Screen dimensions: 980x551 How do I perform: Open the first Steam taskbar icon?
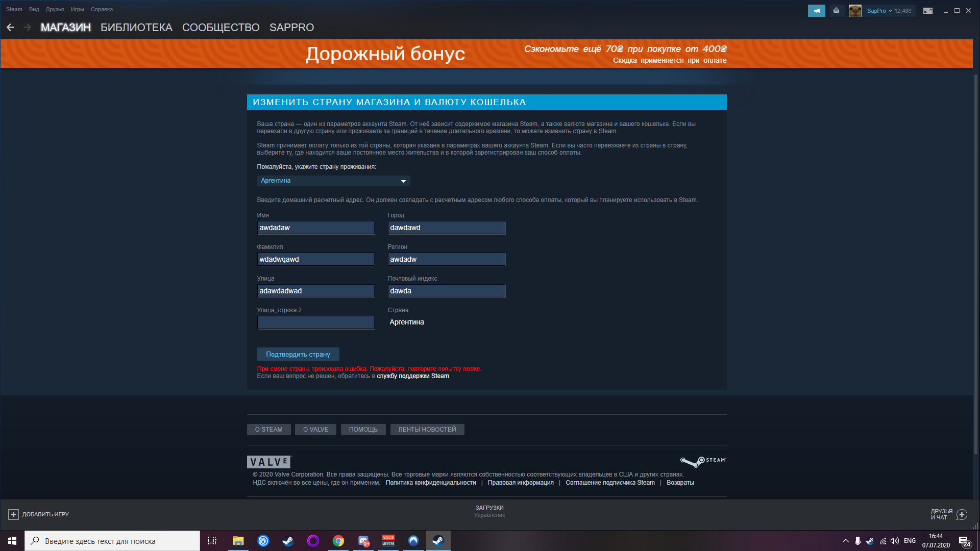pos(288,541)
